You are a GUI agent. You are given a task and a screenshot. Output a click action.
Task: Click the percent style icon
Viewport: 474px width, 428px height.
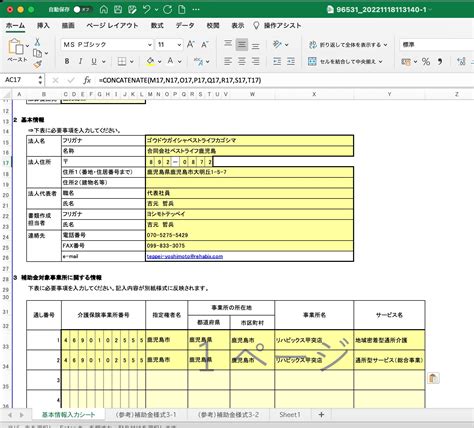pyautogui.click(x=426, y=61)
